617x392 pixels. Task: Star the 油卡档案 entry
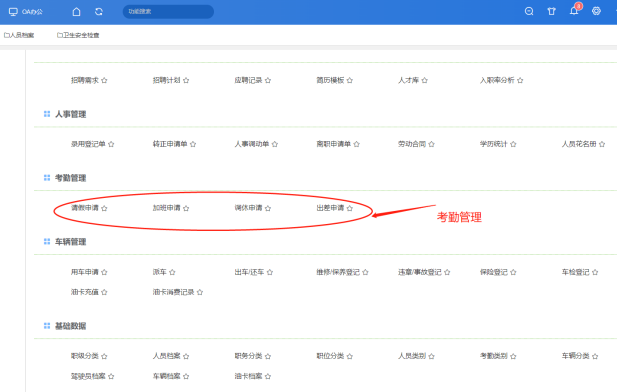pyautogui.click(x=268, y=376)
